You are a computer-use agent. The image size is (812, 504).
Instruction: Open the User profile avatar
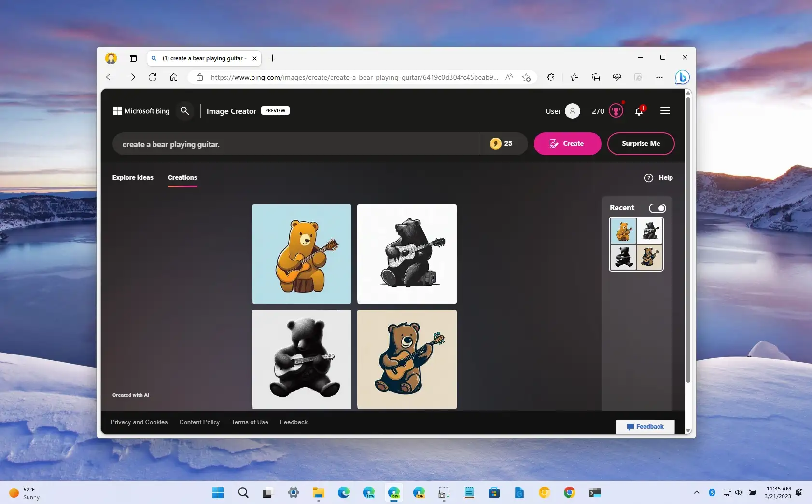(x=572, y=110)
